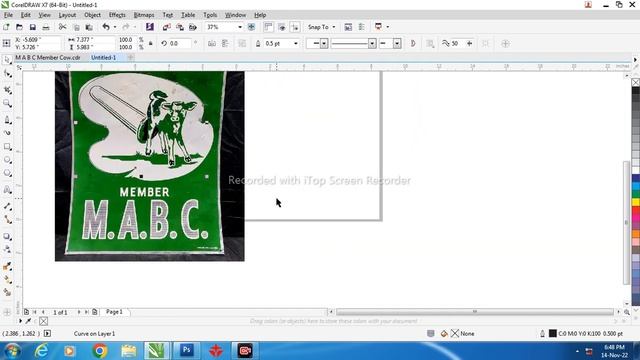
Task: Click the Windows Start button
Action: click(x=12, y=351)
